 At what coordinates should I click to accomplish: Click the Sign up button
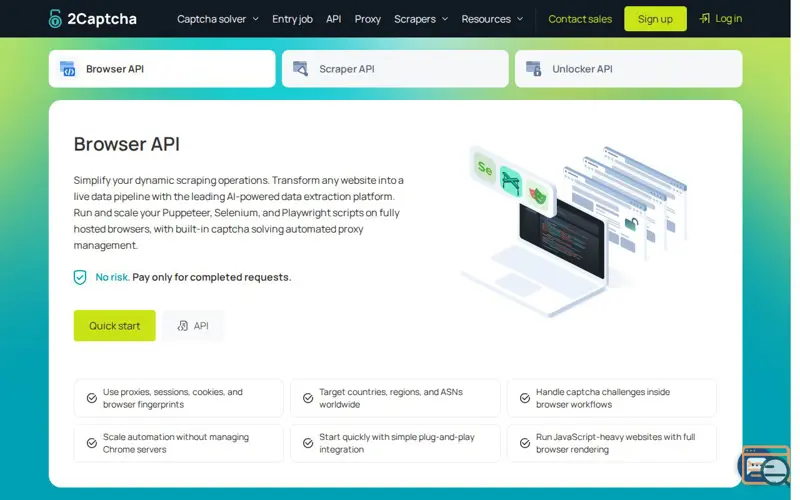pos(655,19)
